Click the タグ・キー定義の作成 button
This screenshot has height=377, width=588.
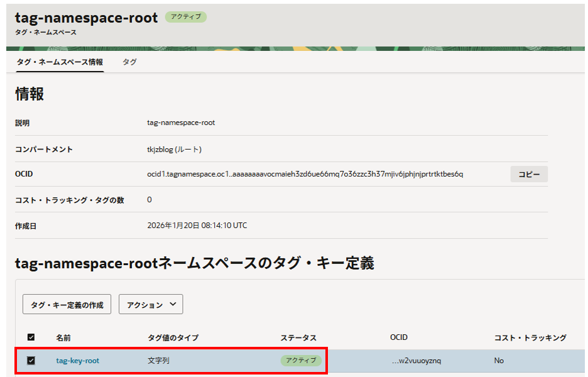tap(67, 305)
